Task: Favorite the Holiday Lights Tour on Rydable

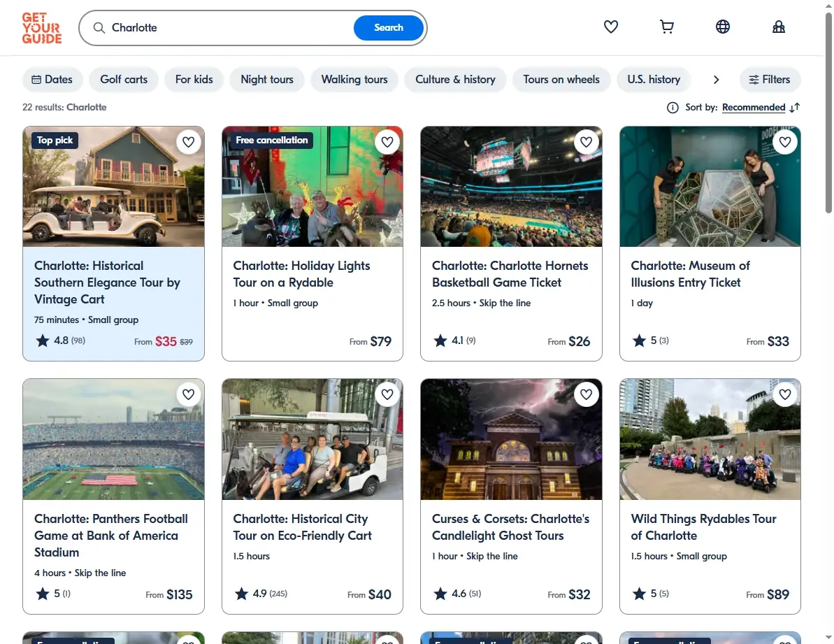Action: coord(387,142)
